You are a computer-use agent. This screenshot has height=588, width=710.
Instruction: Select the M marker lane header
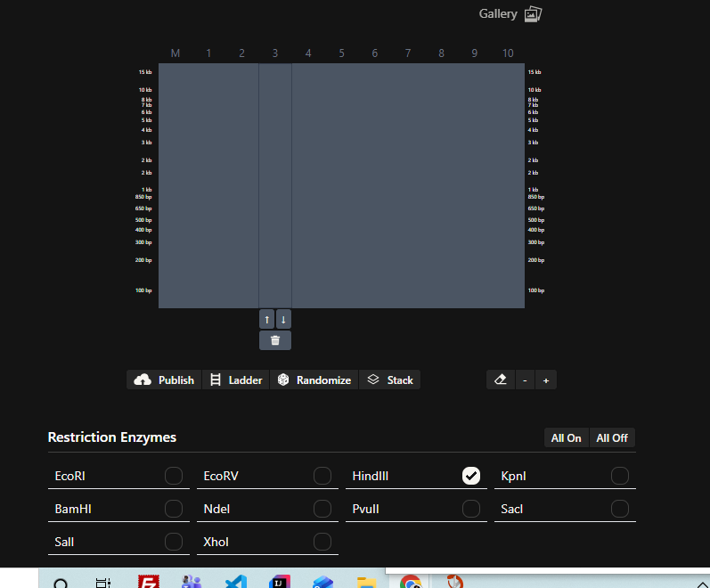click(x=175, y=53)
